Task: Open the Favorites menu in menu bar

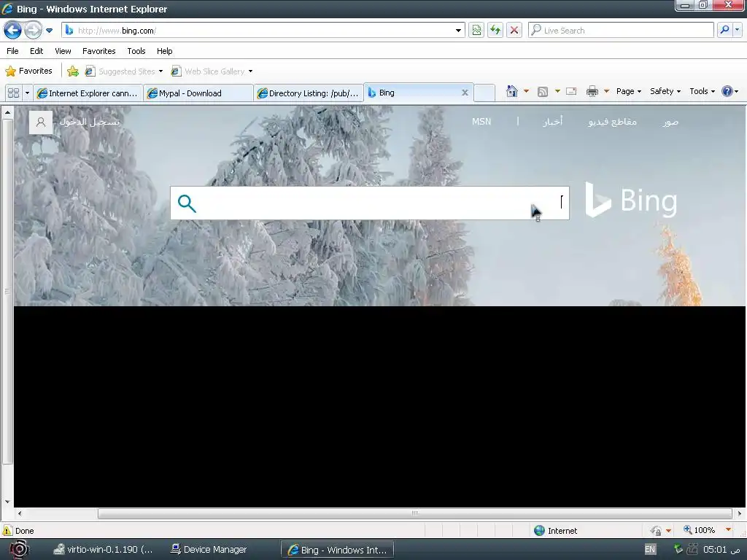Action: (x=98, y=51)
